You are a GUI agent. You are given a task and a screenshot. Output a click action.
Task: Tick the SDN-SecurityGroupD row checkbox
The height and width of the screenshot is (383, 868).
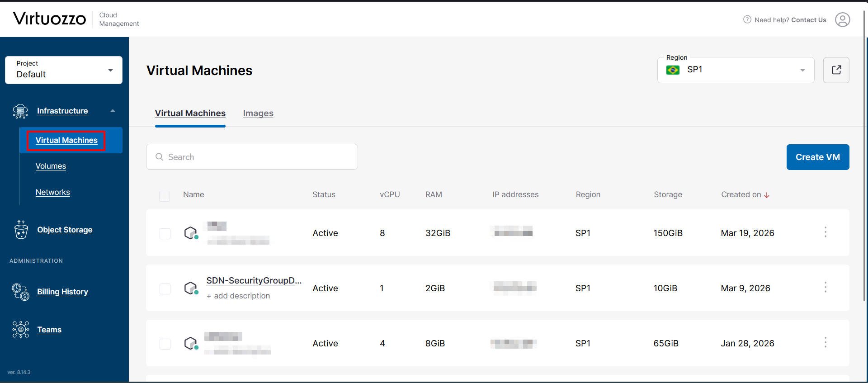pos(165,289)
